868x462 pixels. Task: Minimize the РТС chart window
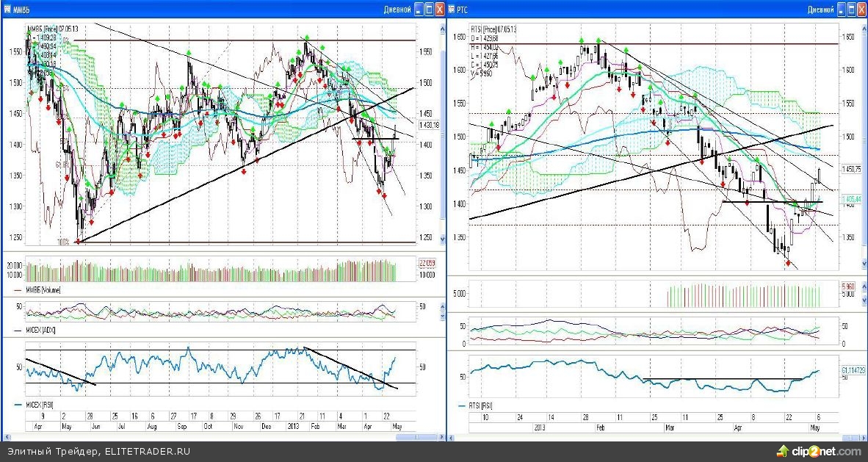click(840, 9)
